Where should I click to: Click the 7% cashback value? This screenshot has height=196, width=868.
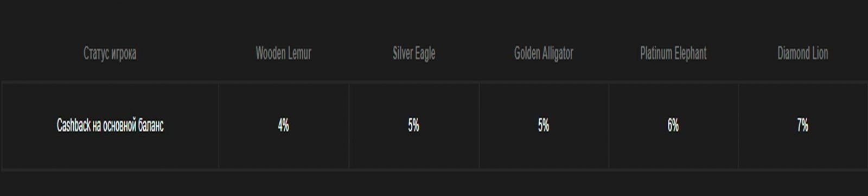(x=803, y=125)
